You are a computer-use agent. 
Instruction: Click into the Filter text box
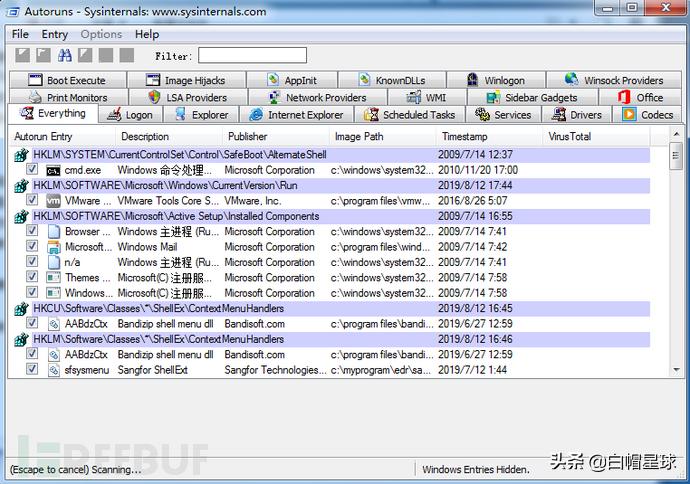tap(252, 55)
